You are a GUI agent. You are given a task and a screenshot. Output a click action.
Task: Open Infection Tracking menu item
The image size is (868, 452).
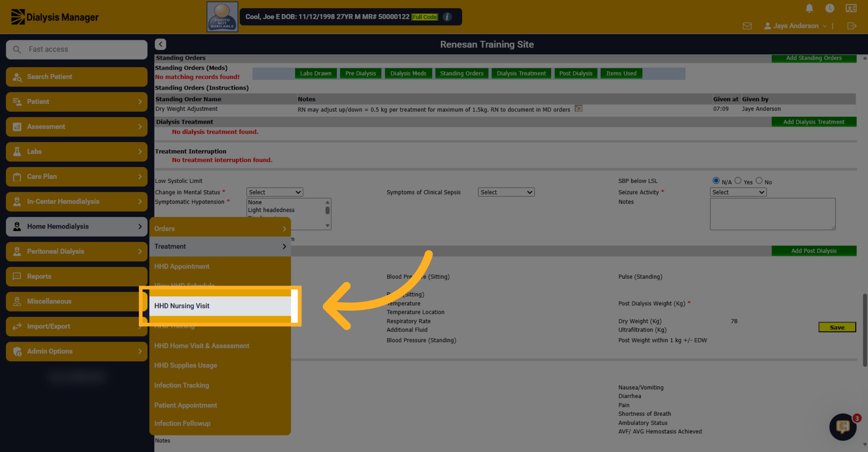(220, 385)
